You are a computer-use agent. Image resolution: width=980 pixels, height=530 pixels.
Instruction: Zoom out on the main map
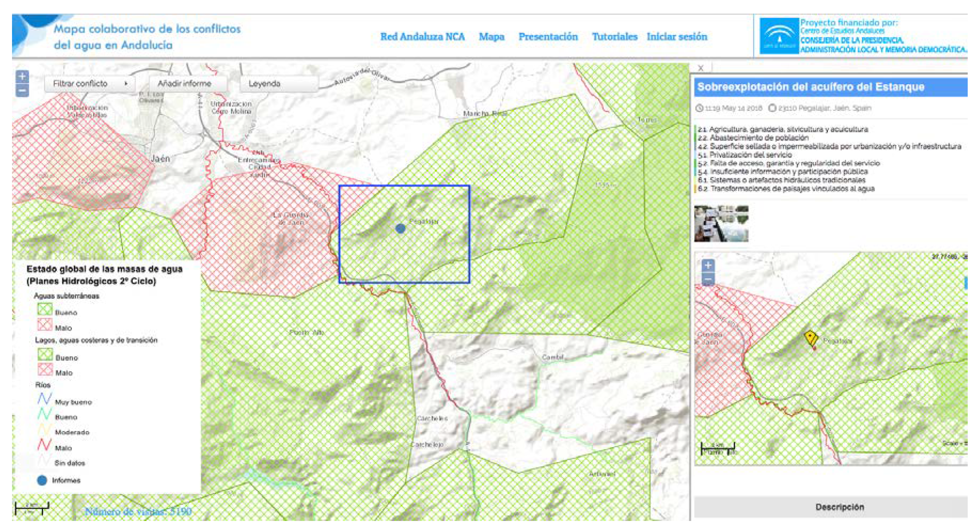click(22, 91)
